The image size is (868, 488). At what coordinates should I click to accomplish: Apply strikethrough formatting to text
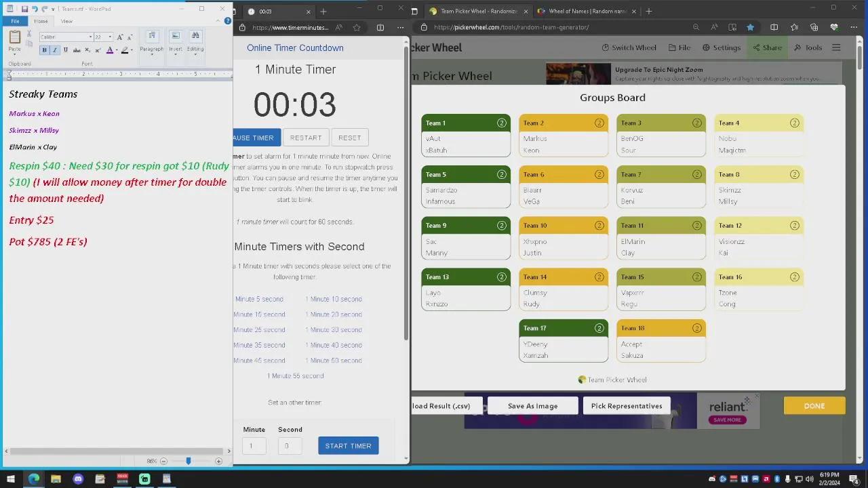click(x=77, y=50)
